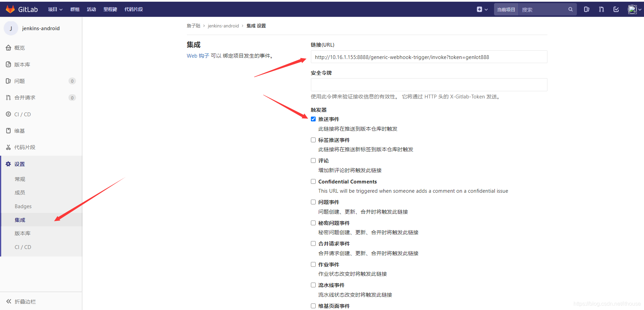Screen dimensions: 644x310
Task: Open the 活动 menu item
Action: (91, 9)
